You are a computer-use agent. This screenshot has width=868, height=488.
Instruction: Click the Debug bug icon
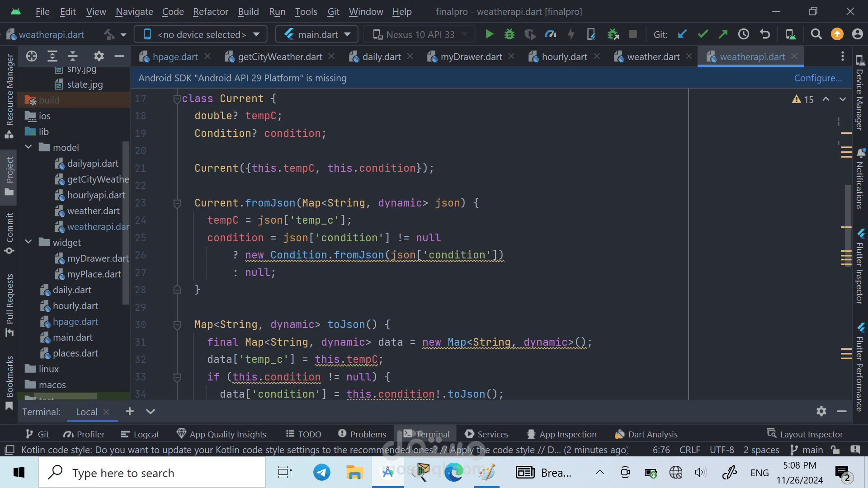click(509, 34)
